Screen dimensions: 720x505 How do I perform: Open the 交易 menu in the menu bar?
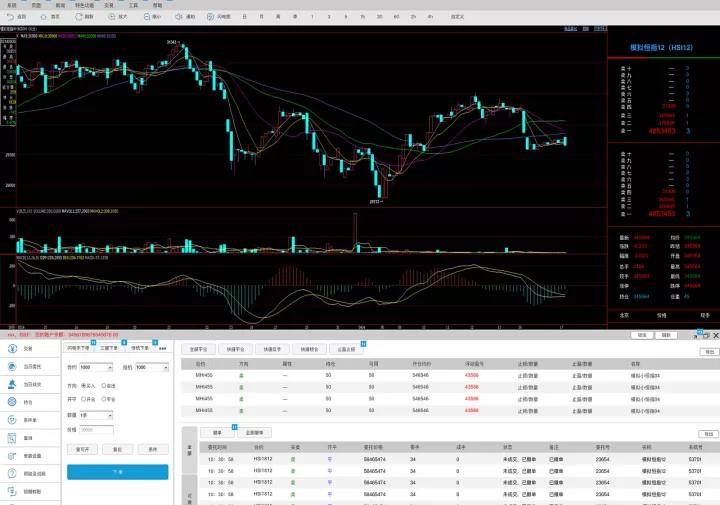[x=109, y=5]
